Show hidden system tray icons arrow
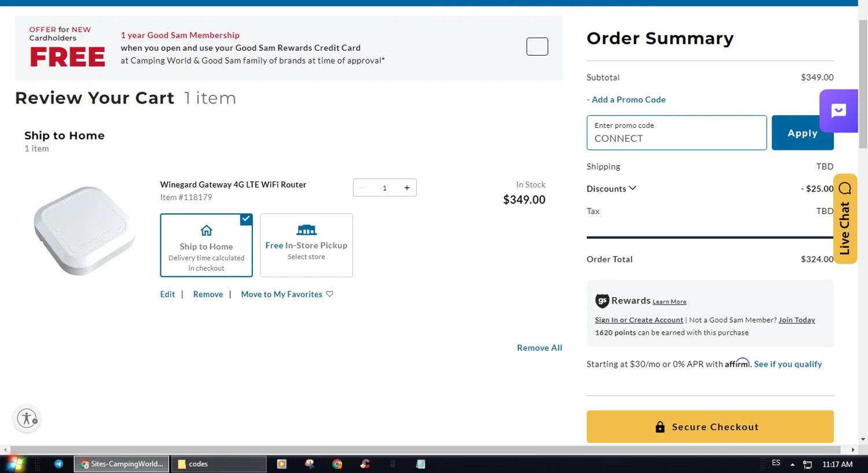Screen dimensions: 868x473 pyautogui.click(x=792, y=464)
